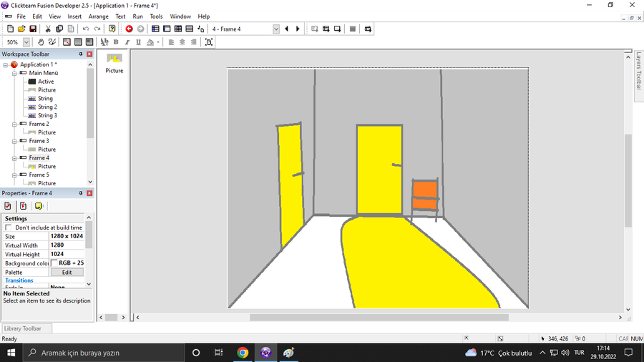Cut selection with the scissors icon

point(48,29)
